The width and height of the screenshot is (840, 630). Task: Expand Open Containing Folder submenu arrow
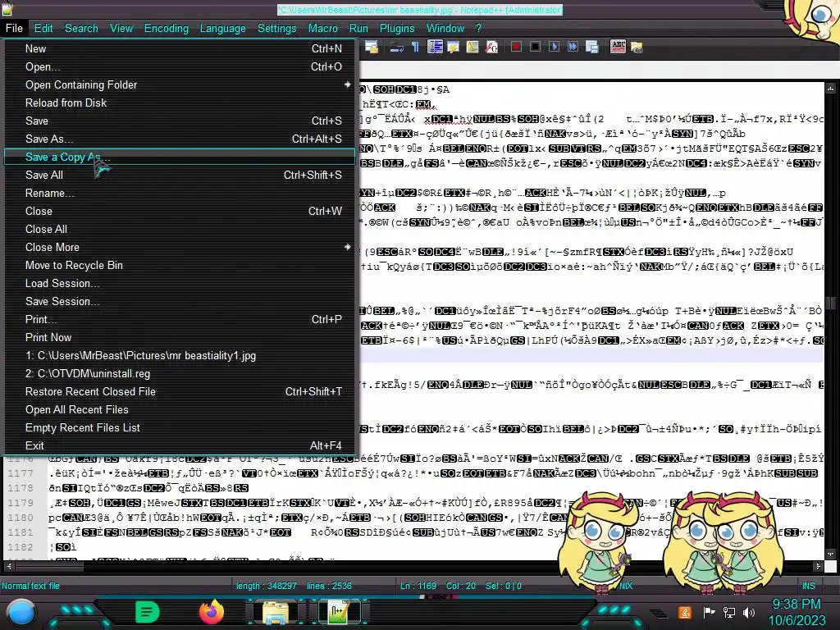click(347, 84)
